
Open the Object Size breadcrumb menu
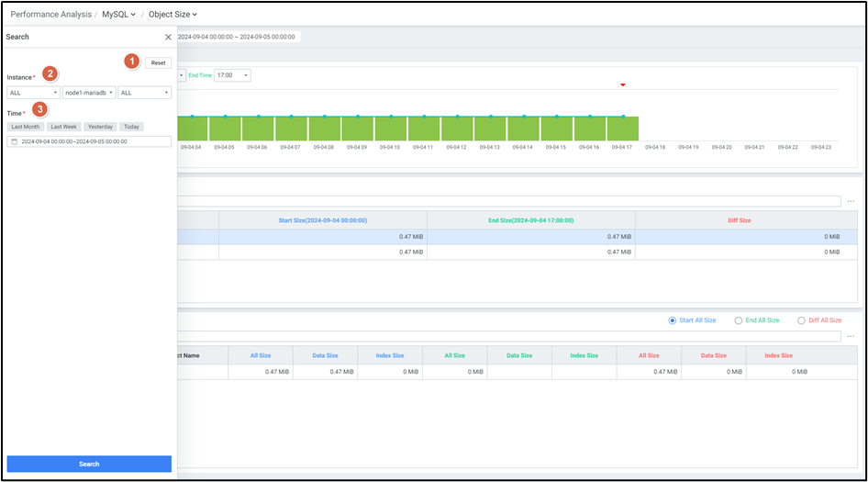172,15
